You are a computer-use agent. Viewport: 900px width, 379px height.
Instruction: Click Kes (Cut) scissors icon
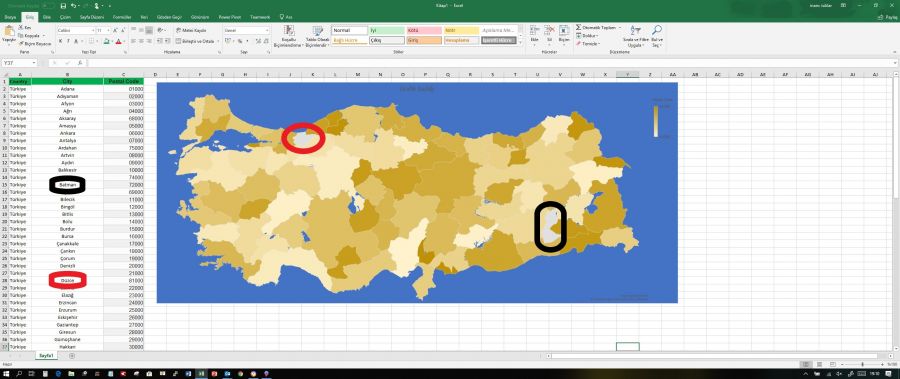point(21,28)
